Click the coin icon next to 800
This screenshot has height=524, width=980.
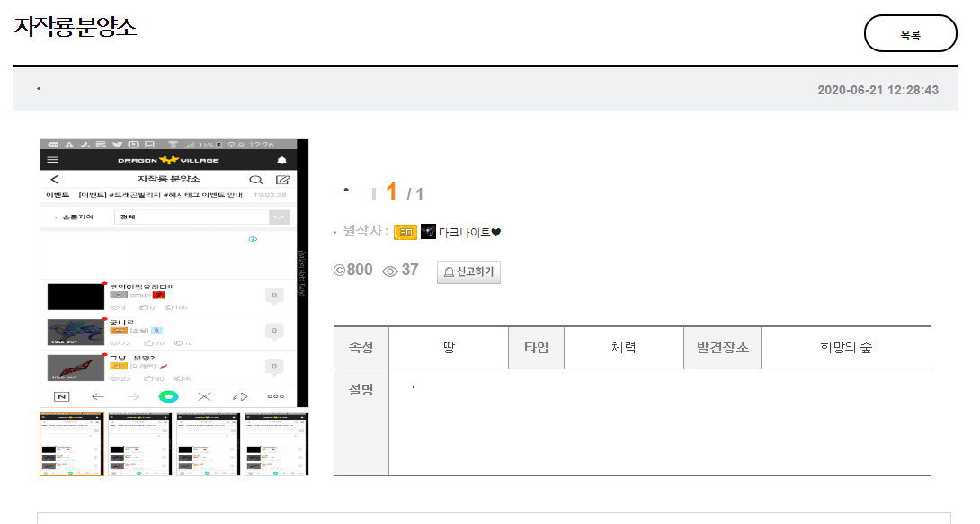(340, 271)
